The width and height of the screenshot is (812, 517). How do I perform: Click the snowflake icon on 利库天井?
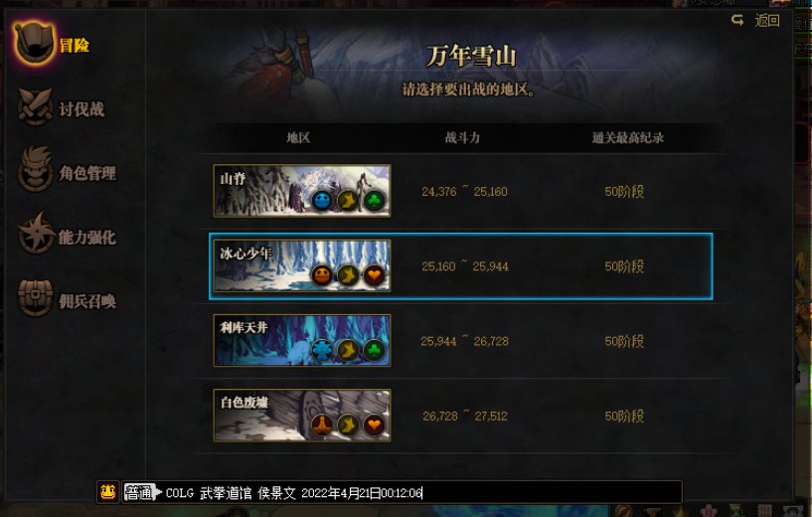[322, 351]
